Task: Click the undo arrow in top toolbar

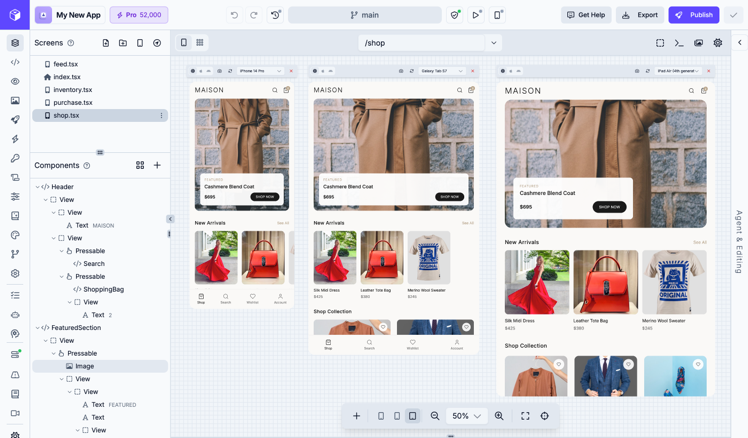Action: click(x=234, y=15)
